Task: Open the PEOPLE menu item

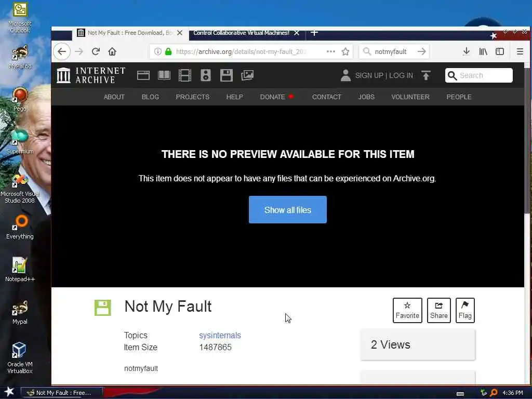Action: (459, 97)
